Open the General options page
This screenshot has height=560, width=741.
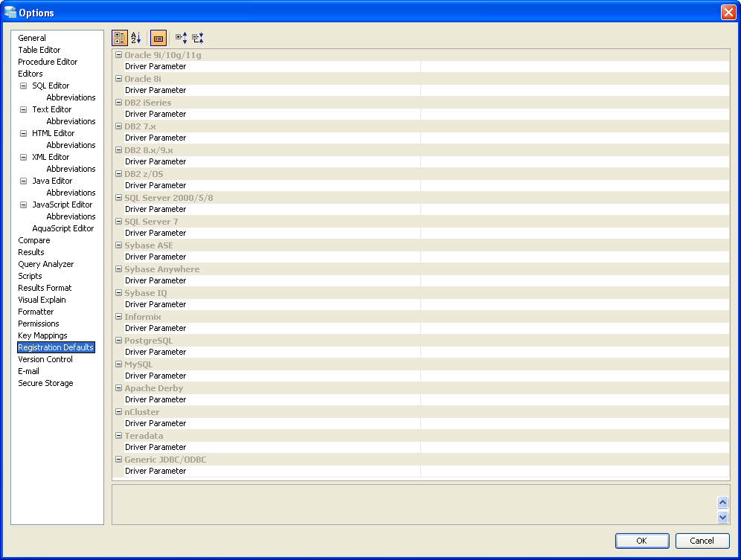pos(32,38)
